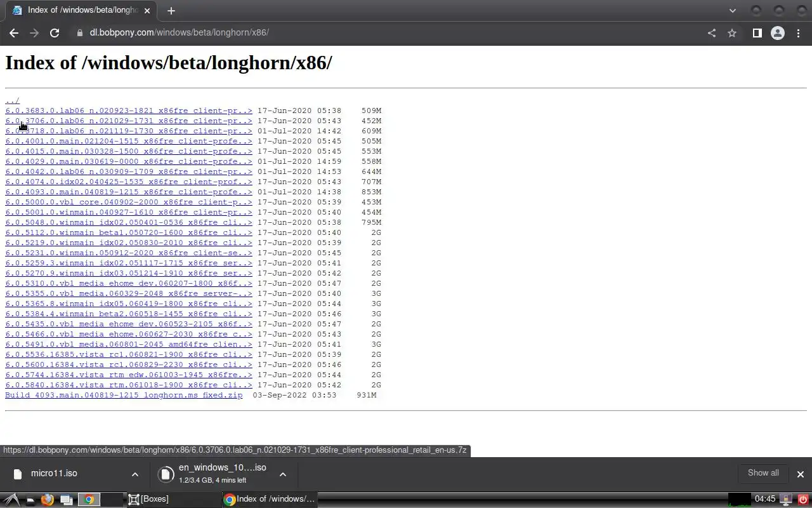Open the 6.0.4001.0.main.021204-1515 link
This screenshot has width=812, height=508.
pos(129,141)
